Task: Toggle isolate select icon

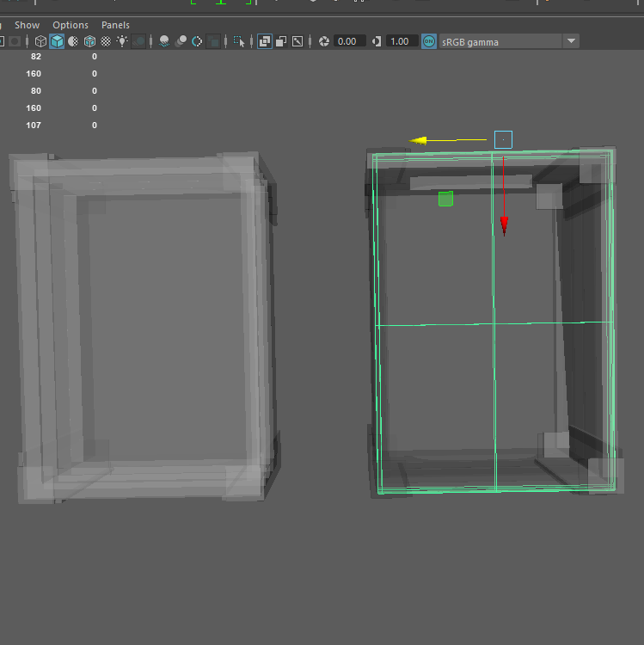Action: click(x=241, y=41)
